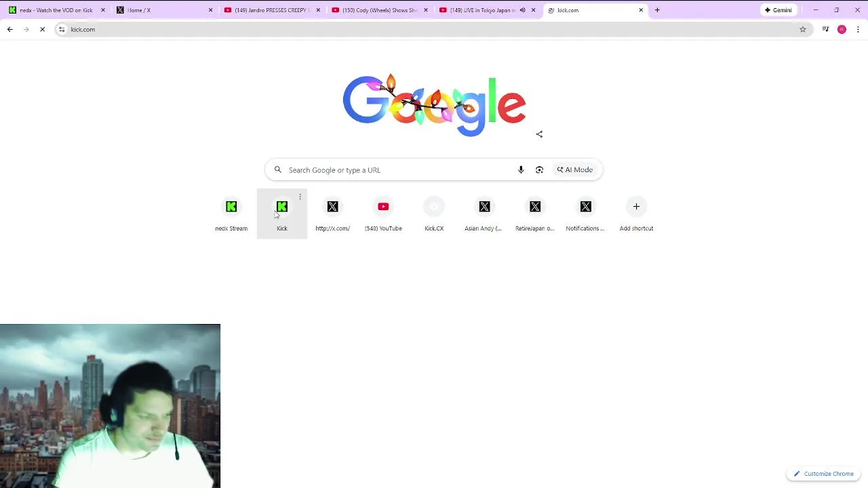
Task: Open the (548) YouTube shortcut
Action: 383,213
